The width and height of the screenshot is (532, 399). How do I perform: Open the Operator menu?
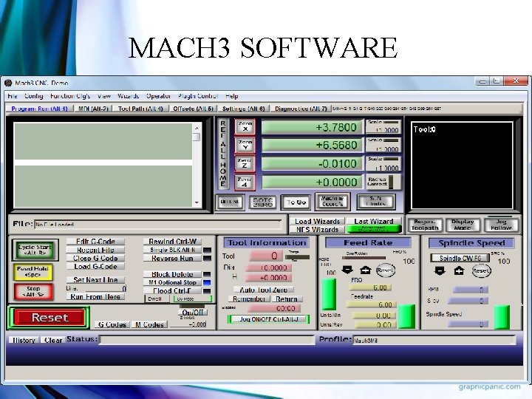click(158, 96)
